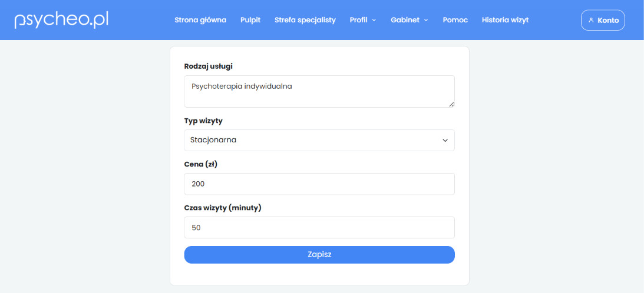644x293 pixels.
Task: Go to Strona główna
Action: (200, 20)
